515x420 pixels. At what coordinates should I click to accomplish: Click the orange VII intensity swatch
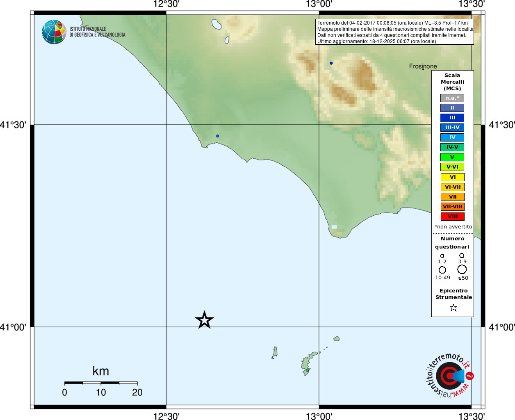[453, 197]
